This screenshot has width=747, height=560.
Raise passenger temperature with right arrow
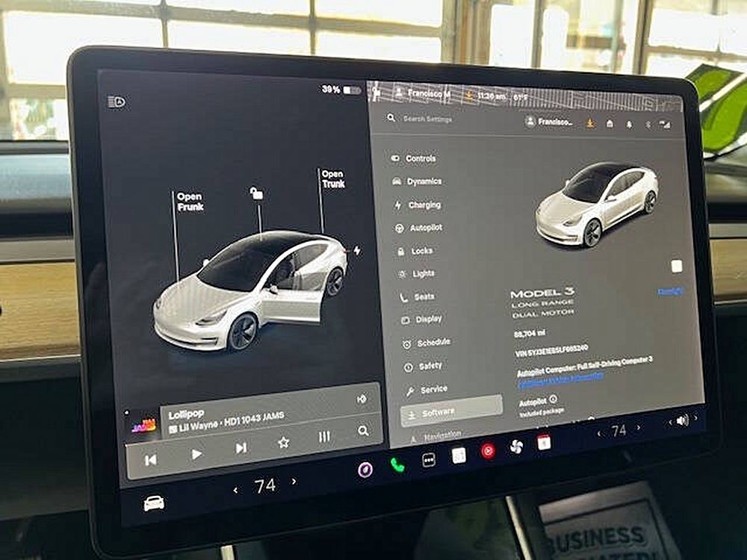pos(638,428)
